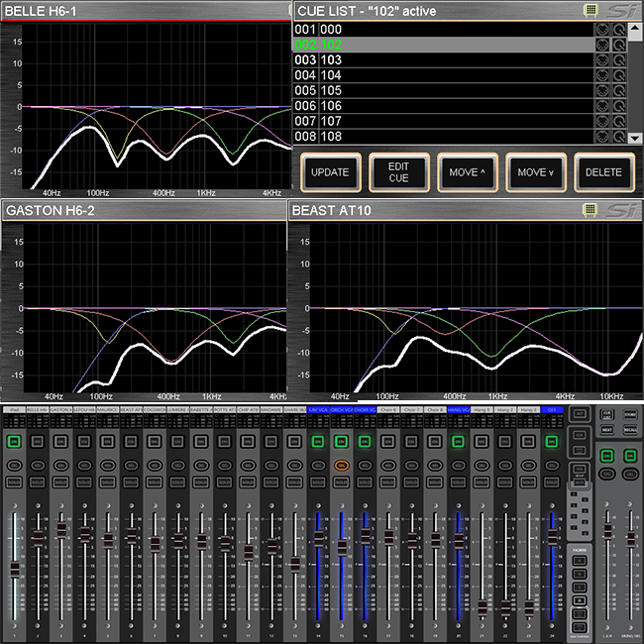Click the CLR button on console

[x=580, y=435]
